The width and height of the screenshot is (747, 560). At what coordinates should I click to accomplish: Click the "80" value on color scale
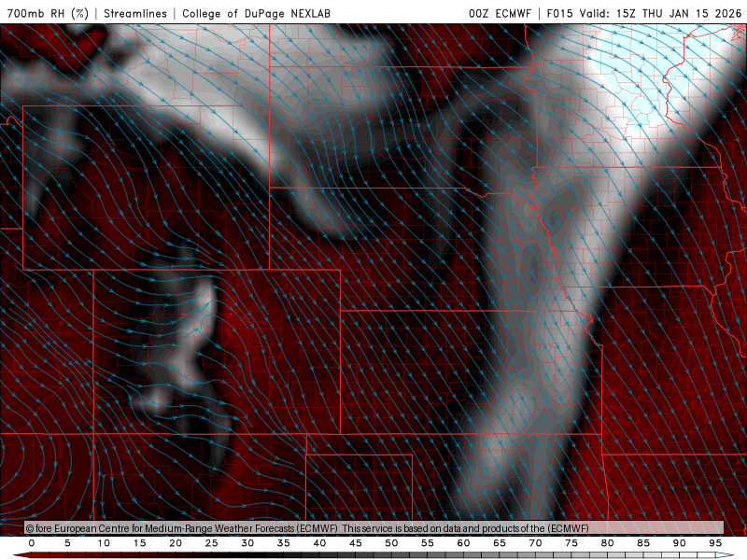click(608, 543)
